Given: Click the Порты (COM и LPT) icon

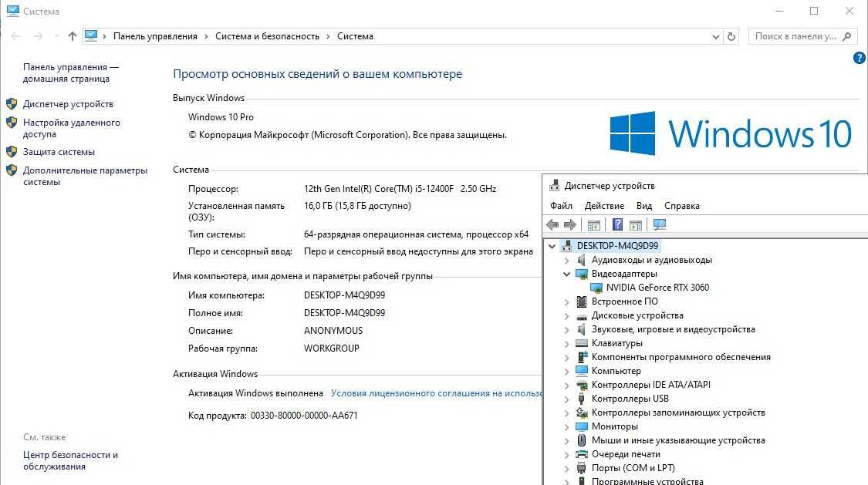Looking at the screenshot, I should [x=581, y=468].
